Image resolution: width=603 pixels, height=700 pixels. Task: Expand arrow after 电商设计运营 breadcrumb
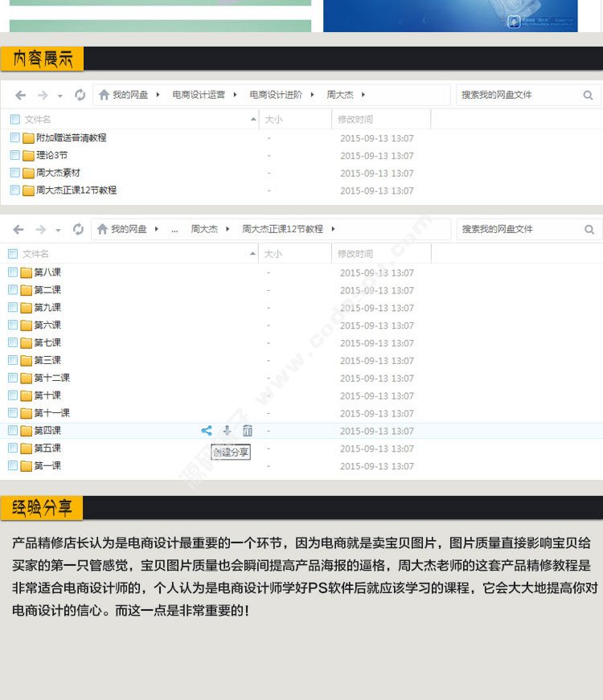(x=235, y=95)
